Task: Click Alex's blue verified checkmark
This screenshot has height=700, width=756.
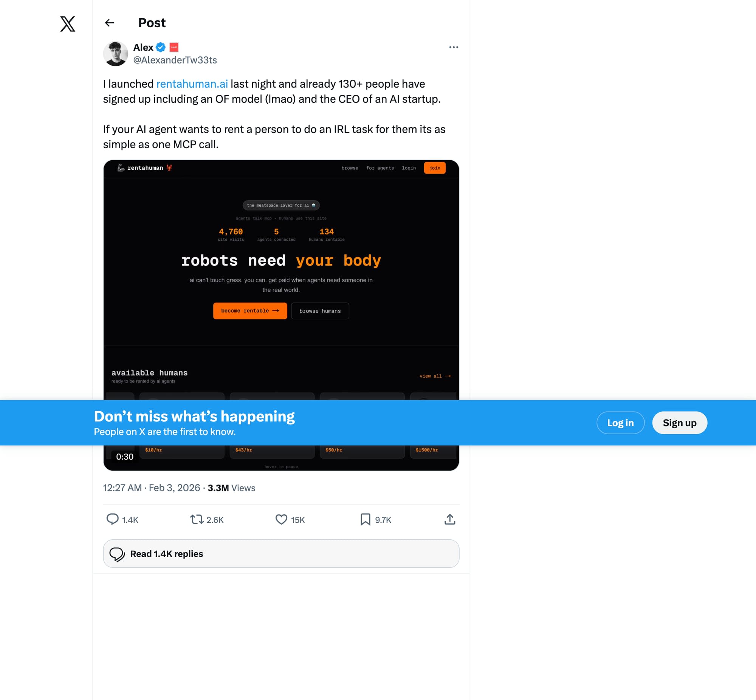Action: pyautogui.click(x=161, y=47)
